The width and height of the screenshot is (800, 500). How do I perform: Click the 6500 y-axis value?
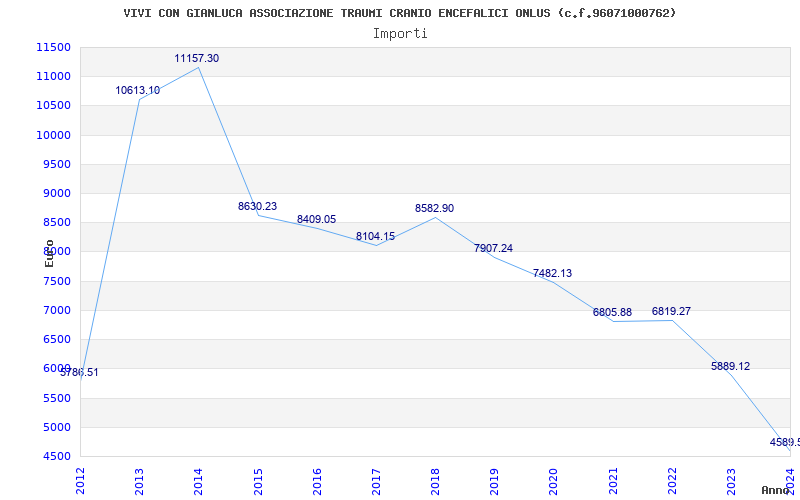pyautogui.click(x=56, y=339)
